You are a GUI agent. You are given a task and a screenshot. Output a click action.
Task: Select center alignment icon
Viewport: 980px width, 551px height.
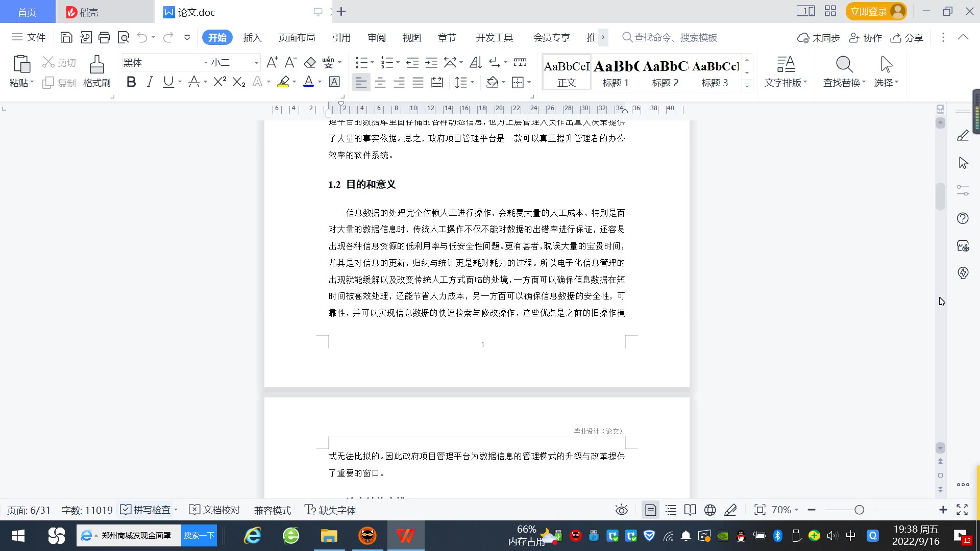point(380,83)
